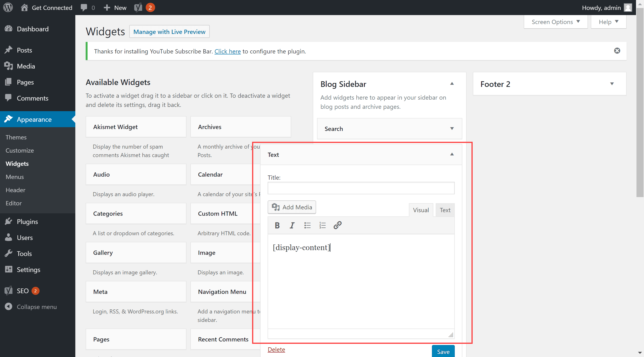Dismiss the YouTube Subscribe Bar notice
The image size is (644, 357).
tap(617, 51)
